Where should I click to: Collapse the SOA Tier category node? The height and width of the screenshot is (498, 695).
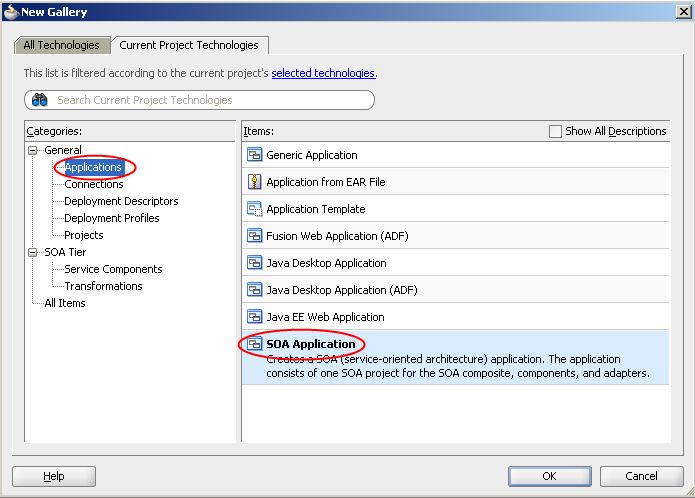point(33,252)
